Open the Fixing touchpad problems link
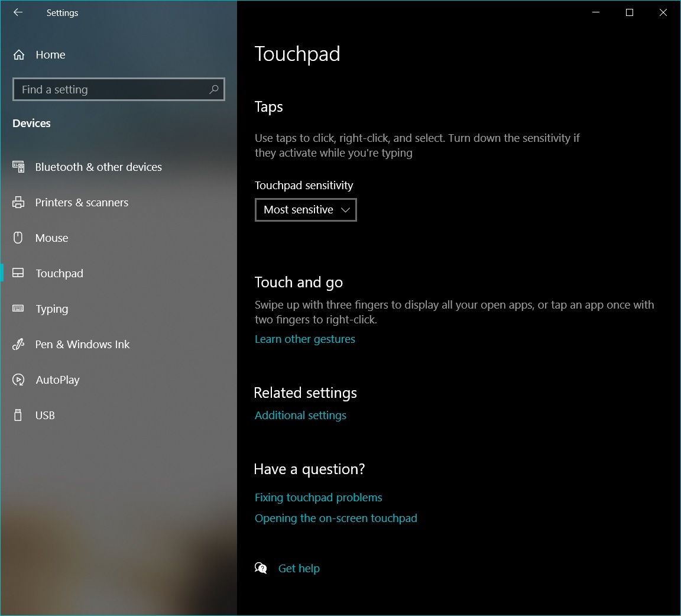Viewport: 681px width, 616px height. point(319,497)
